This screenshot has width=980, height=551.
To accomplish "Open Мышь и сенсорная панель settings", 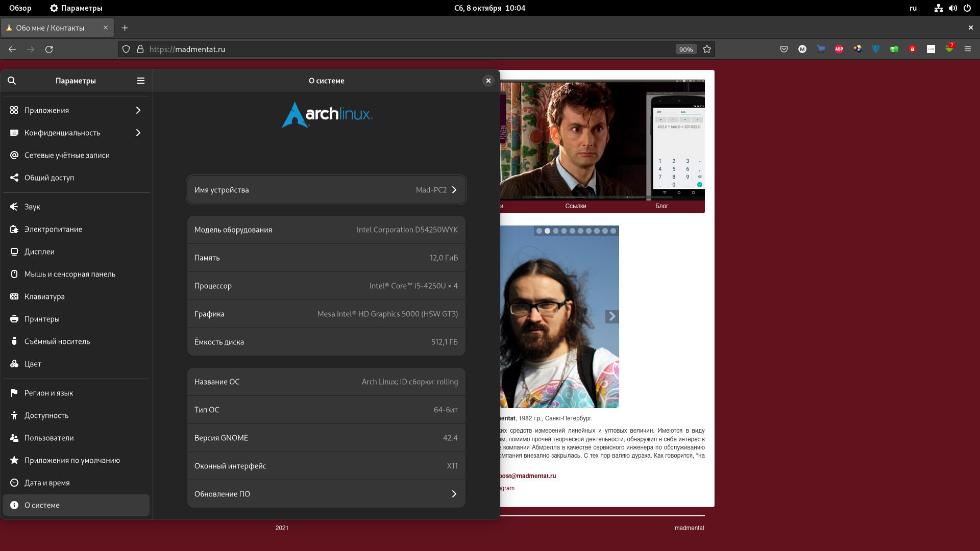I will [x=76, y=274].
